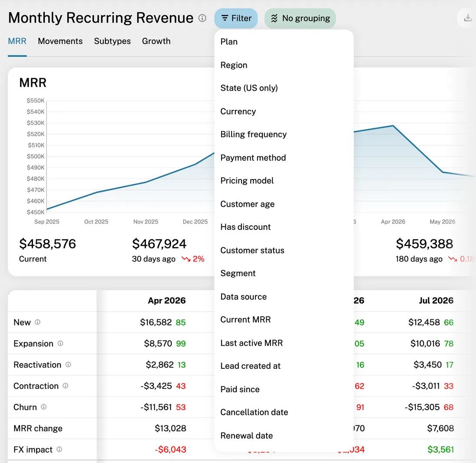This screenshot has width=476, height=463.
Task: Select the Plan filter option
Action: coord(284,42)
